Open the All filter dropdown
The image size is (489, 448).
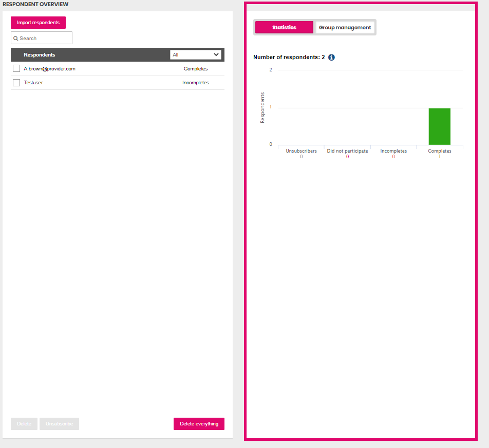tap(196, 54)
